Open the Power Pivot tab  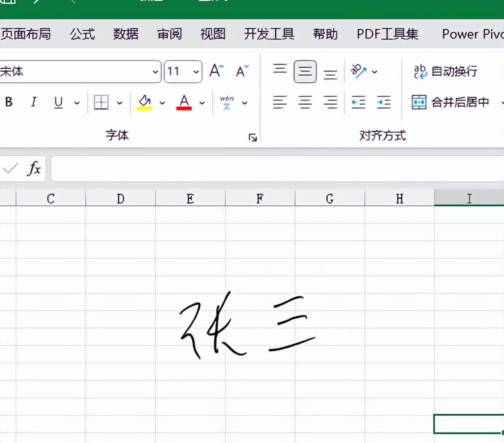click(x=472, y=34)
